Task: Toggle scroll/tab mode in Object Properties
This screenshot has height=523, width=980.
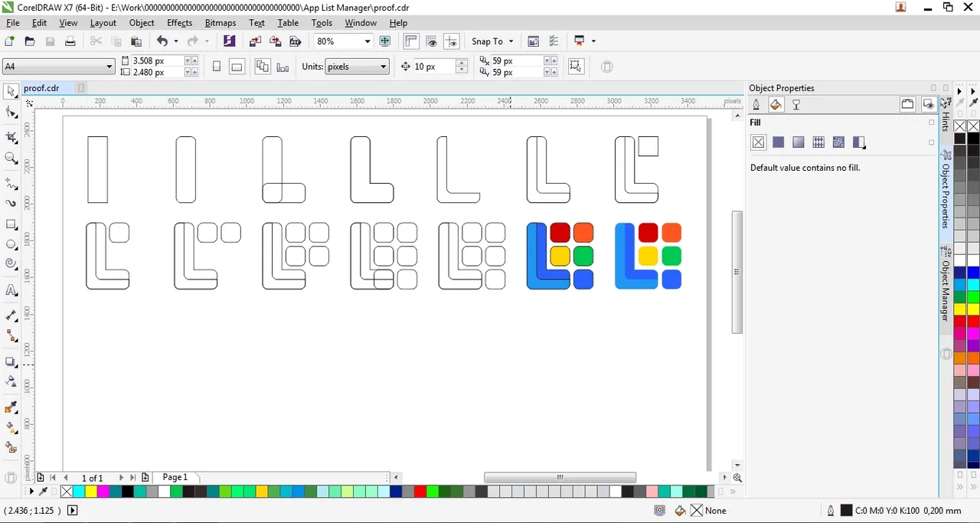Action: [x=907, y=105]
